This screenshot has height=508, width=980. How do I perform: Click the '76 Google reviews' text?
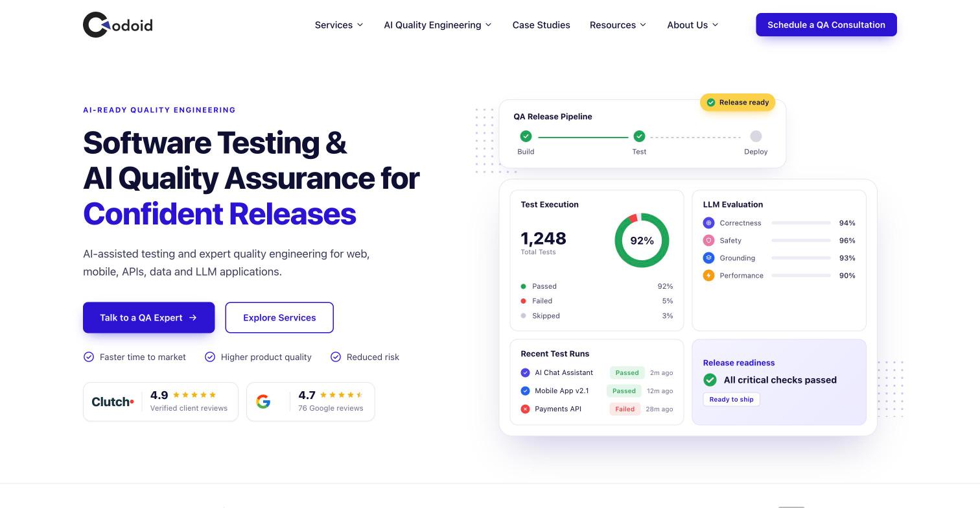pyautogui.click(x=331, y=408)
